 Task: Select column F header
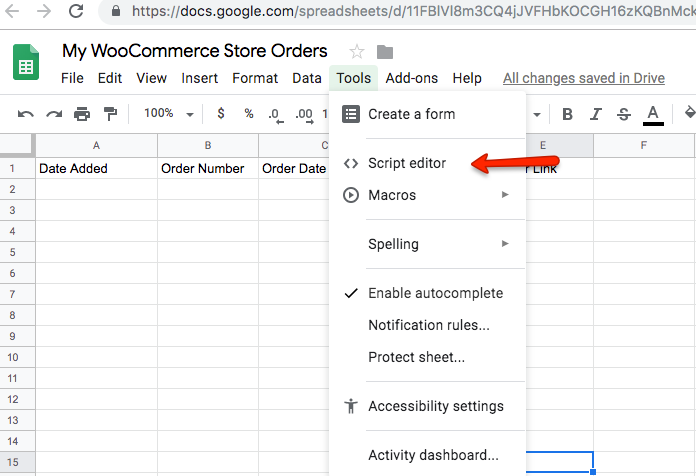click(x=644, y=145)
